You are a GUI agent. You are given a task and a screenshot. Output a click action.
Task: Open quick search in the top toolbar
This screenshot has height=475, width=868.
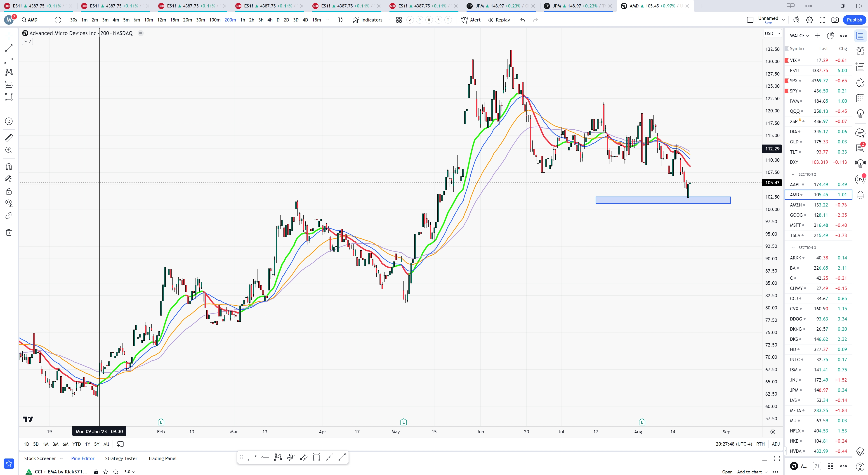click(796, 20)
